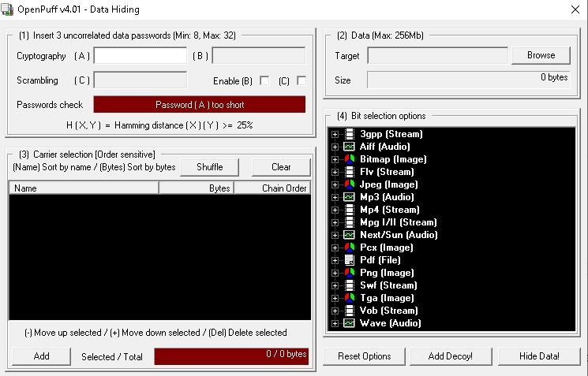Click the Jpeg image format icon
The image size is (588, 376).
(349, 184)
